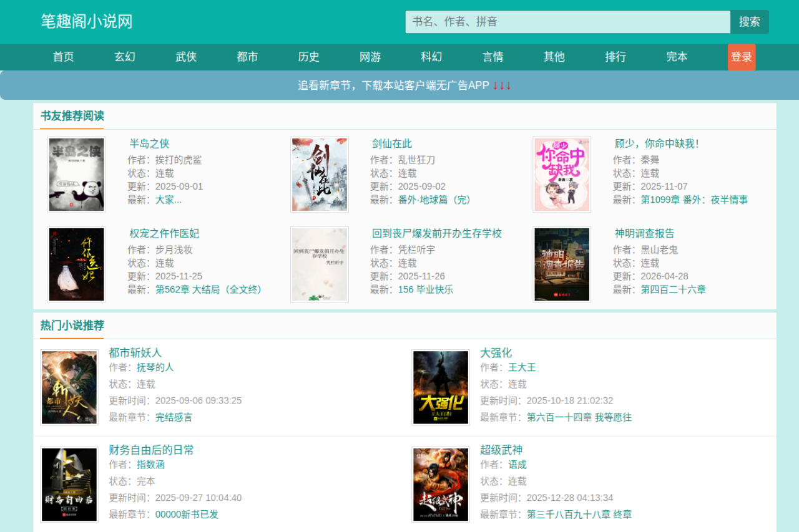Open the 半岛之侠 book cover thumbnail

(x=77, y=175)
